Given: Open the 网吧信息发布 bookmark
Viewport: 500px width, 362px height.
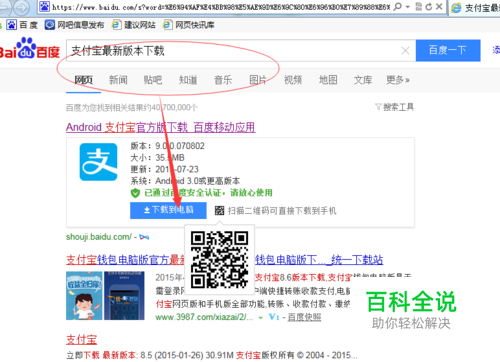Looking at the screenshot, I should (75, 25).
